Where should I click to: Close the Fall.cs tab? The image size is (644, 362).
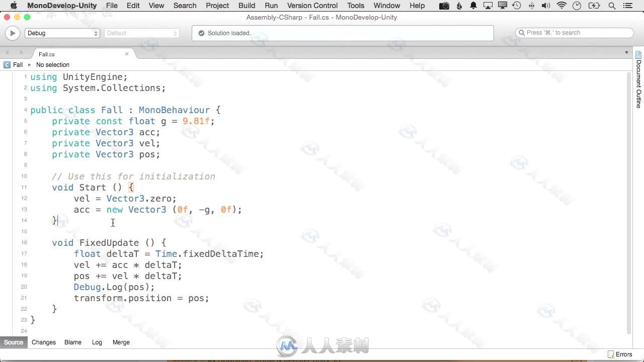127,54
